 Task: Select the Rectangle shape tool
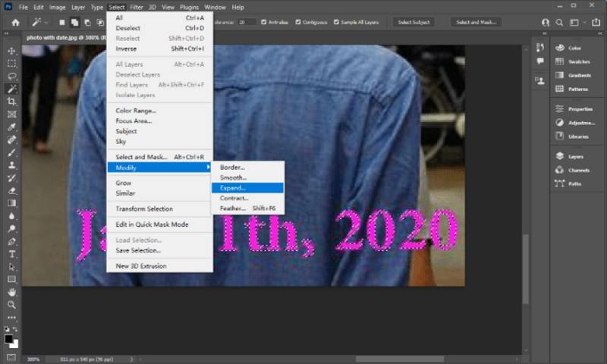coord(11,279)
